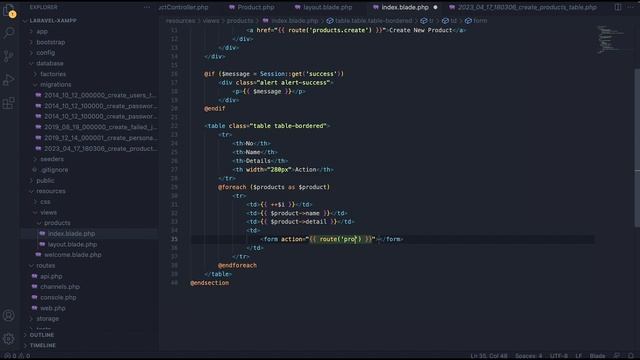The height and width of the screenshot is (360, 640).
Task: Click the .gitignore file icon
Action: coord(34,170)
